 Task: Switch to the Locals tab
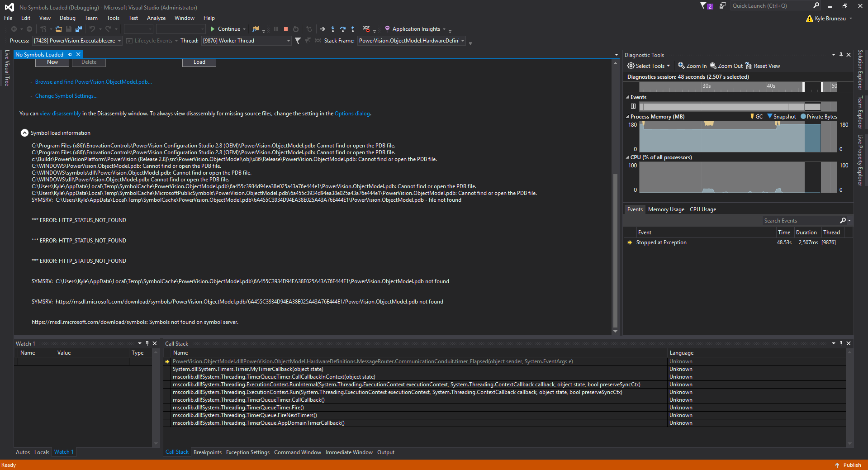[x=42, y=452]
